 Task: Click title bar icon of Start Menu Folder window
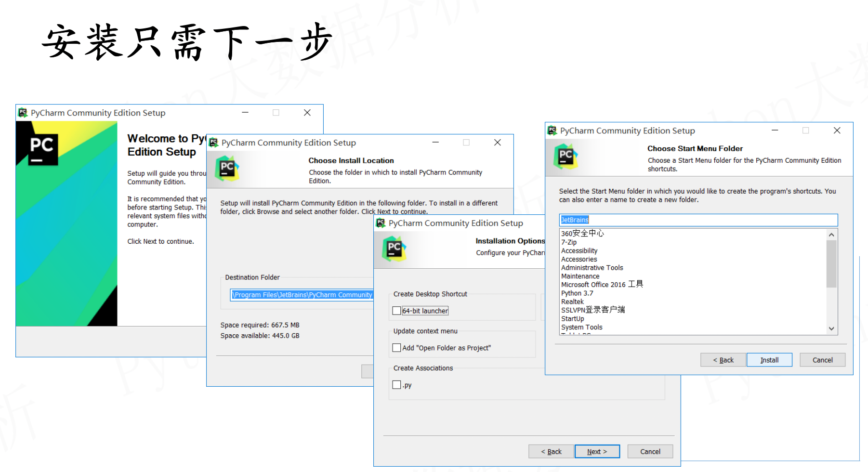coord(552,131)
